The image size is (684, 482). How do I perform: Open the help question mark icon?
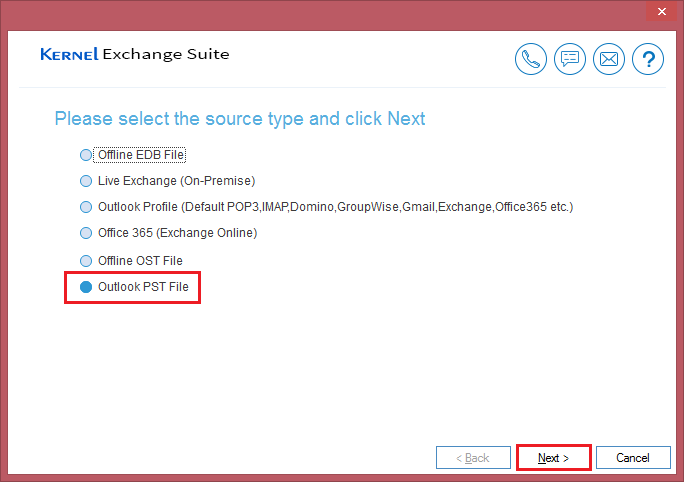point(648,59)
